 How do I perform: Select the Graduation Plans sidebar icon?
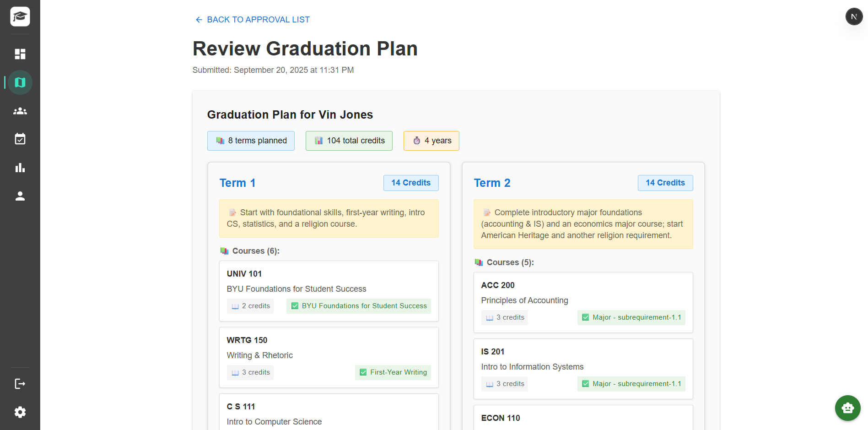pyautogui.click(x=20, y=82)
